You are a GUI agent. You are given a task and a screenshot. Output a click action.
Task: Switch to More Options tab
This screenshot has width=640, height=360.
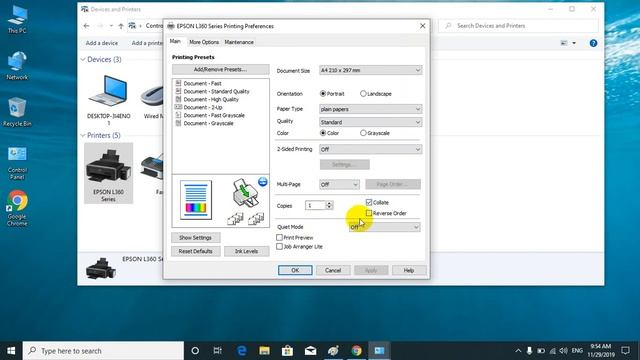pos(204,42)
